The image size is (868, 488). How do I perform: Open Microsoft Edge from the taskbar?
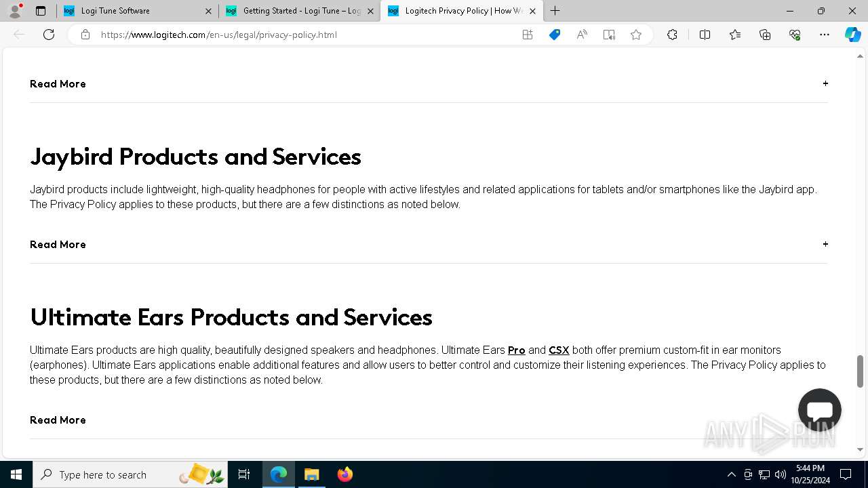pos(279,474)
